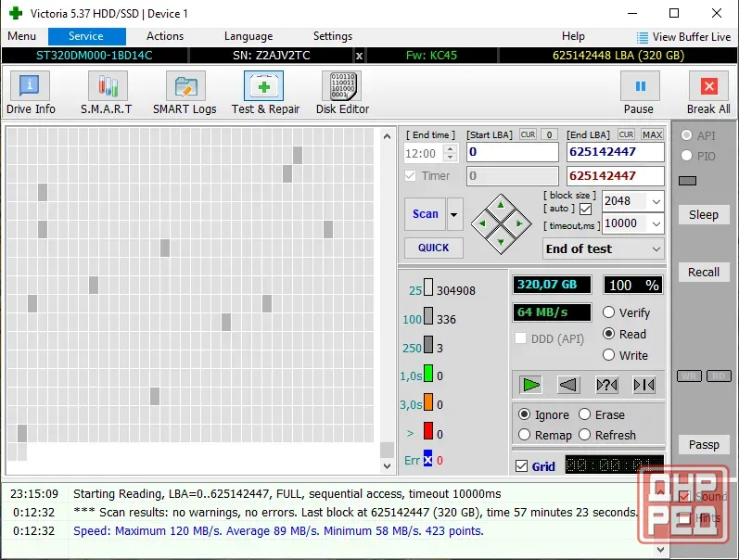This screenshot has height=560, width=739.
Task: Click the orange 3,0s block color swatch
Action: (x=428, y=401)
